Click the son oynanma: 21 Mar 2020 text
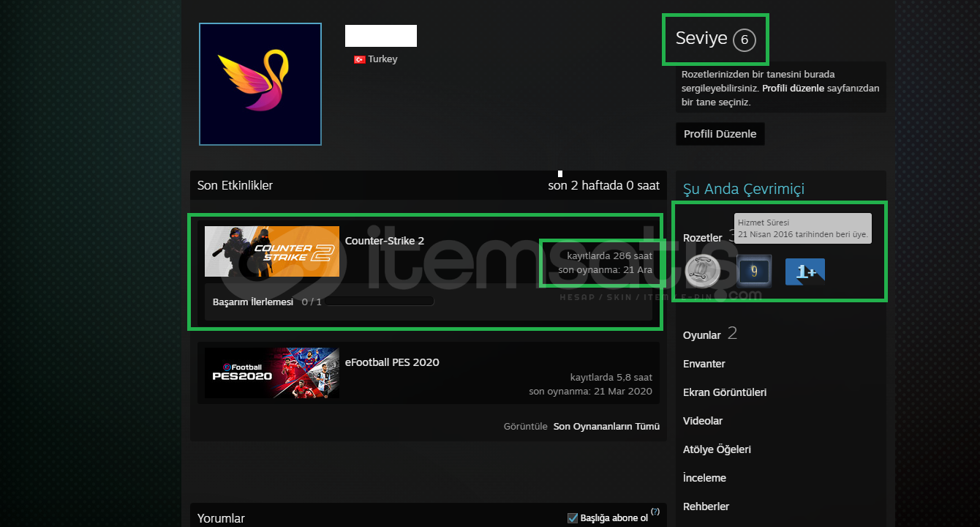This screenshot has height=527, width=980. pyautogui.click(x=591, y=392)
